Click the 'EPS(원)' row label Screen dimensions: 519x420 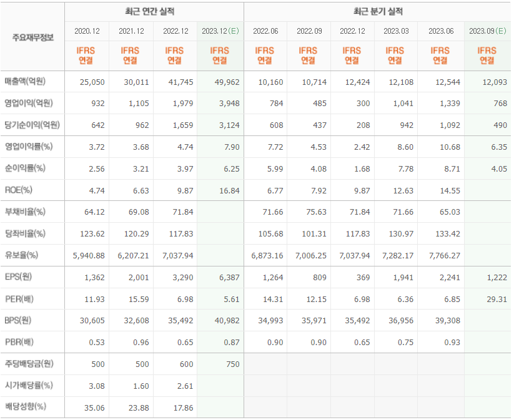tap(18, 277)
